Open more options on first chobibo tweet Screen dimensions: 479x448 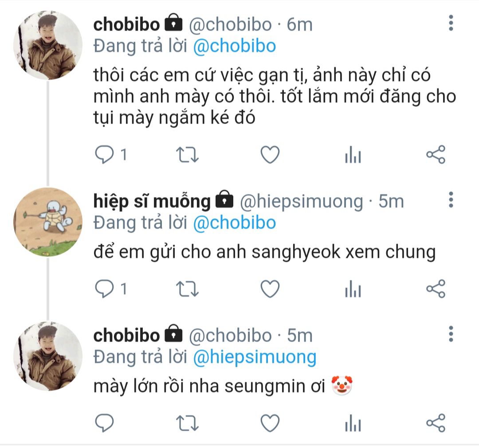point(451,23)
